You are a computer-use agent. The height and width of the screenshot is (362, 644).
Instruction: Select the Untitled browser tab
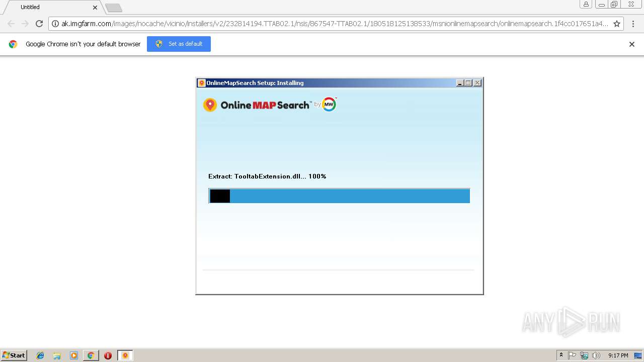(x=52, y=7)
